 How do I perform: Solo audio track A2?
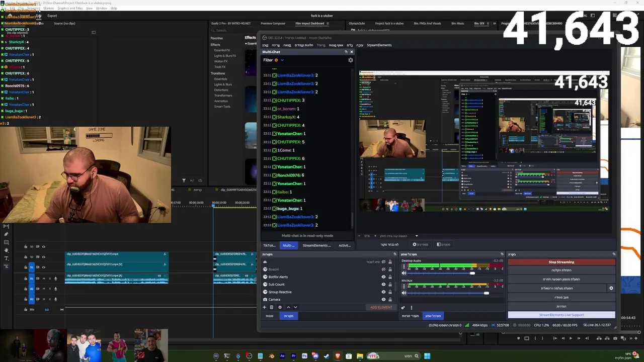(x=50, y=289)
